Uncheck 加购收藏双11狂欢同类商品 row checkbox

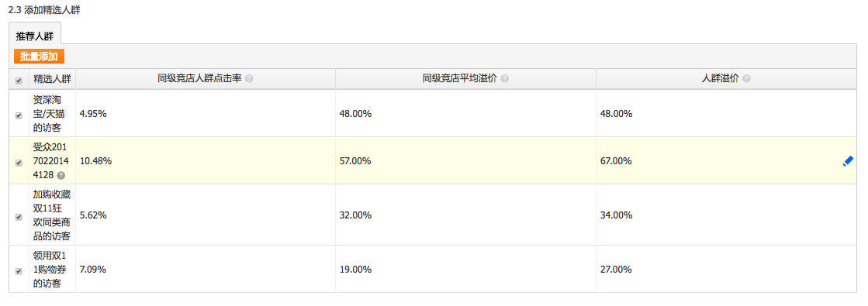[19, 217]
